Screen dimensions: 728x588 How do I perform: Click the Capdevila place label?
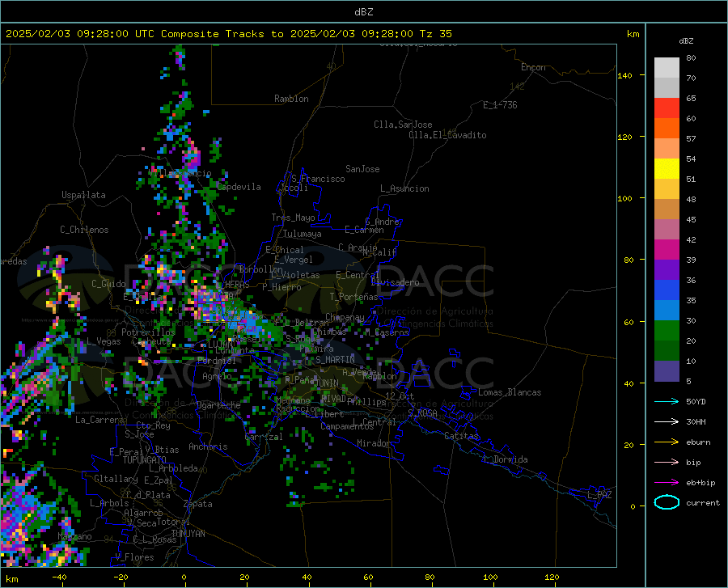239,187
